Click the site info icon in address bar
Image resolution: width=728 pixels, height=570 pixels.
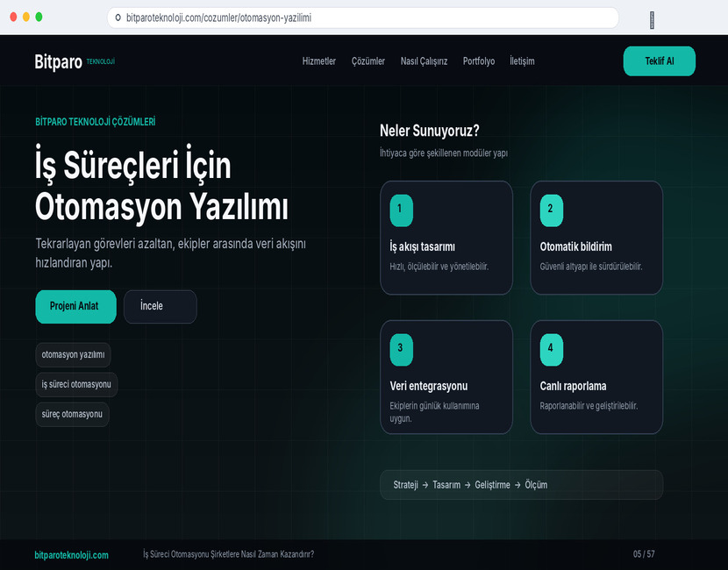point(118,18)
